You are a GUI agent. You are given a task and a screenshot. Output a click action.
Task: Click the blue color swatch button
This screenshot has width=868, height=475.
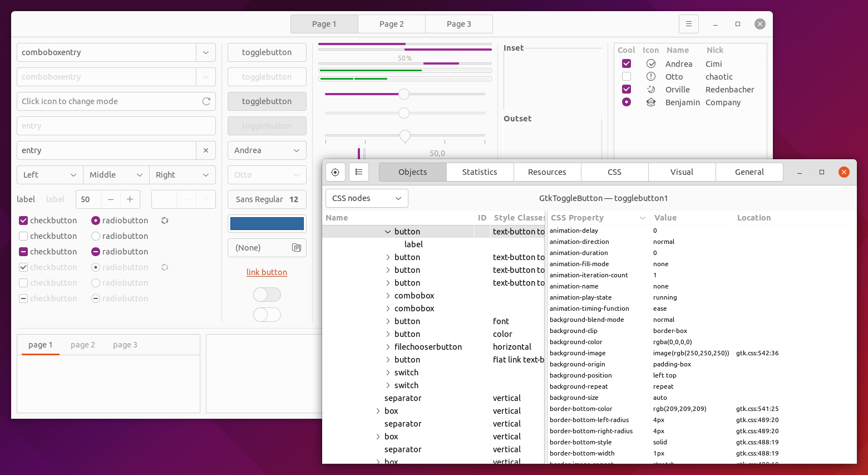coord(267,223)
